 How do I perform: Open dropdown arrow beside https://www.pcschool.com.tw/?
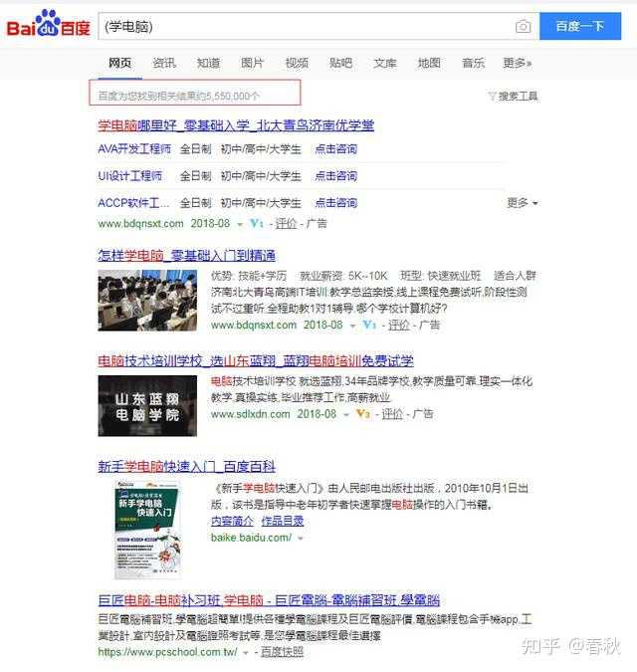click(x=246, y=653)
